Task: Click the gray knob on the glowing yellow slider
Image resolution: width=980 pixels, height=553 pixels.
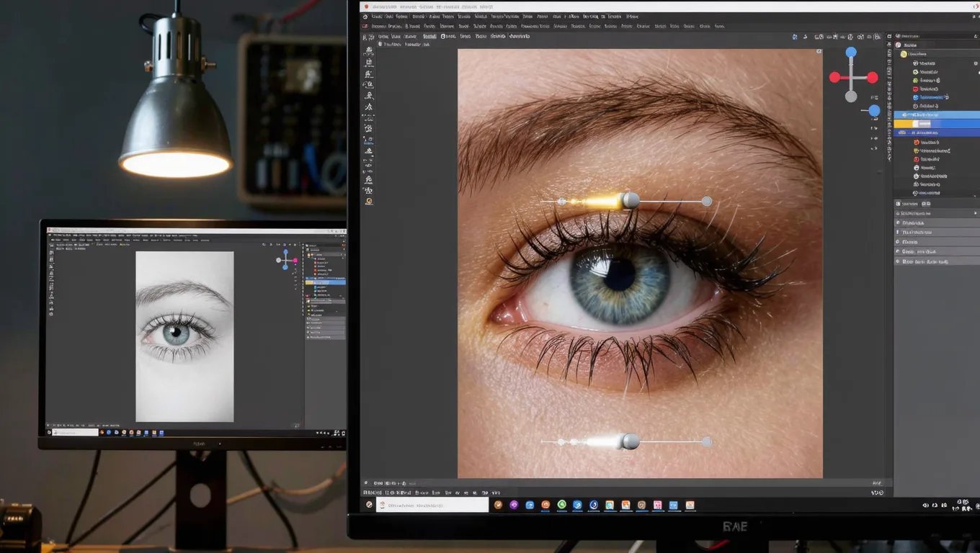Action: (x=631, y=200)
